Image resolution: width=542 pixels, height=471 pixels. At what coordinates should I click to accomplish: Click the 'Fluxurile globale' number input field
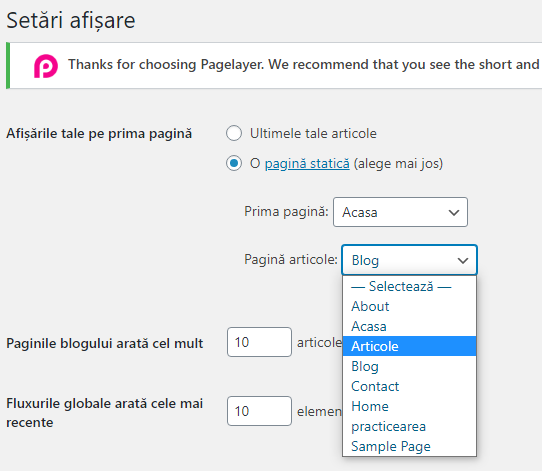point(259,411)
